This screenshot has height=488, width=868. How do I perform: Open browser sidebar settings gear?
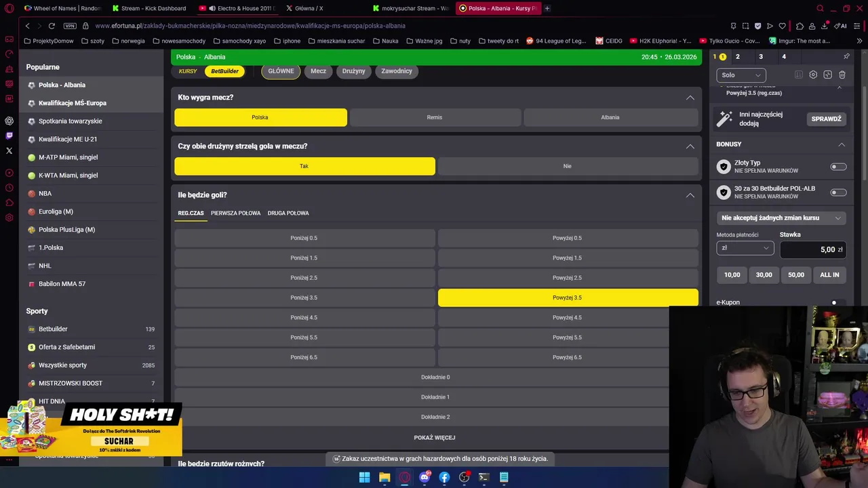pyautogui.click(x=9, y=218)
